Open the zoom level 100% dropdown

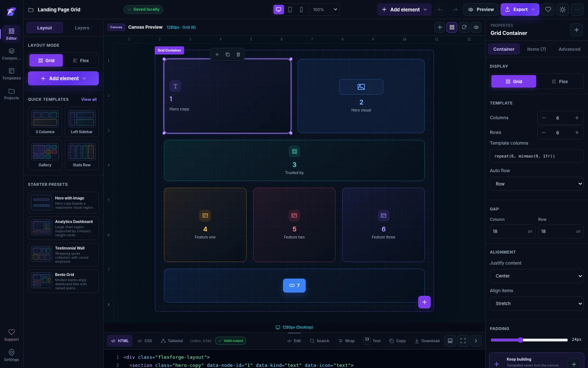[325, 10]
